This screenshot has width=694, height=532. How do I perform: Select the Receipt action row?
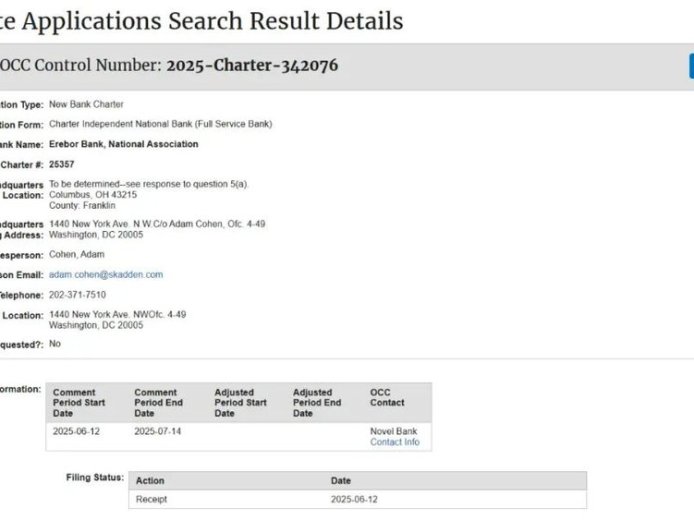pyautogui.click(x=152, y=499)
